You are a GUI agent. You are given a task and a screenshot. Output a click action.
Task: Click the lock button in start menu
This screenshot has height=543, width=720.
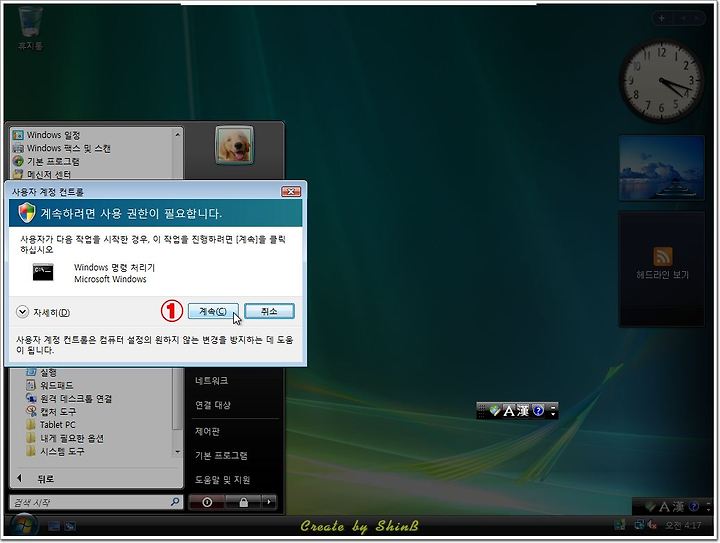coord(243,503)
